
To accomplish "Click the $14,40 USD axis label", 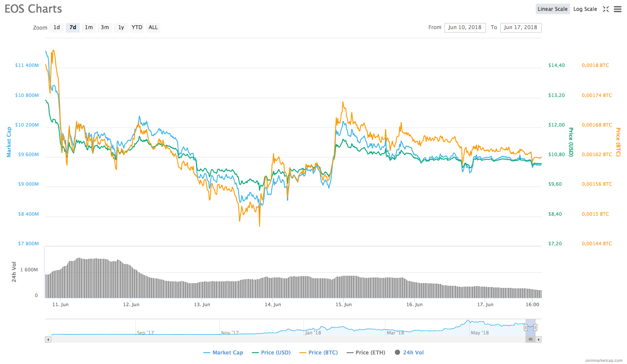I will click(x=556, y=65).
